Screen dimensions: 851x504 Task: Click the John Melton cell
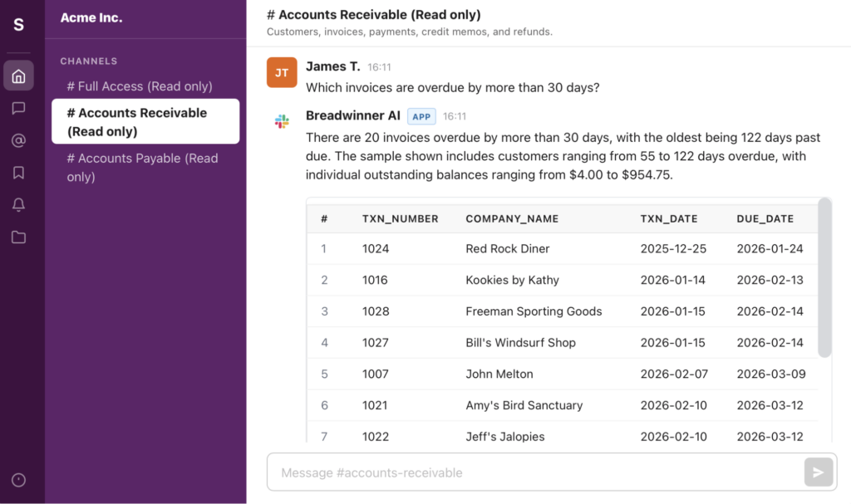[499, 374]
